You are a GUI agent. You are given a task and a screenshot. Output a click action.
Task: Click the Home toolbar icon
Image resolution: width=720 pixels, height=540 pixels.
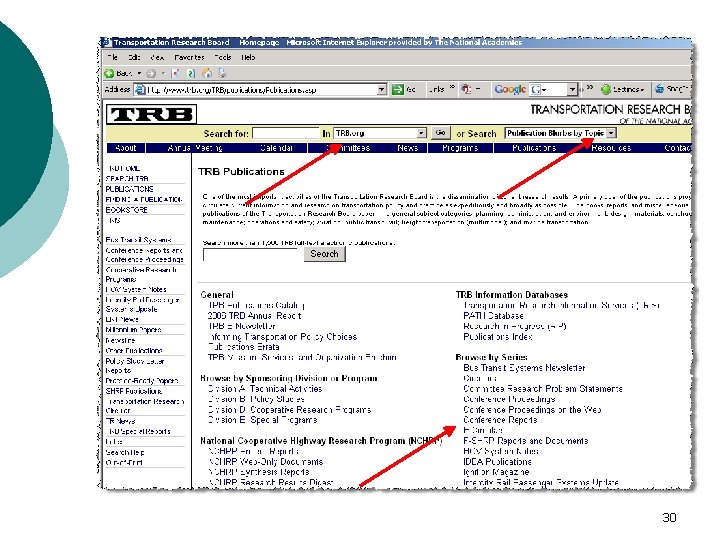tap(207, 73)
